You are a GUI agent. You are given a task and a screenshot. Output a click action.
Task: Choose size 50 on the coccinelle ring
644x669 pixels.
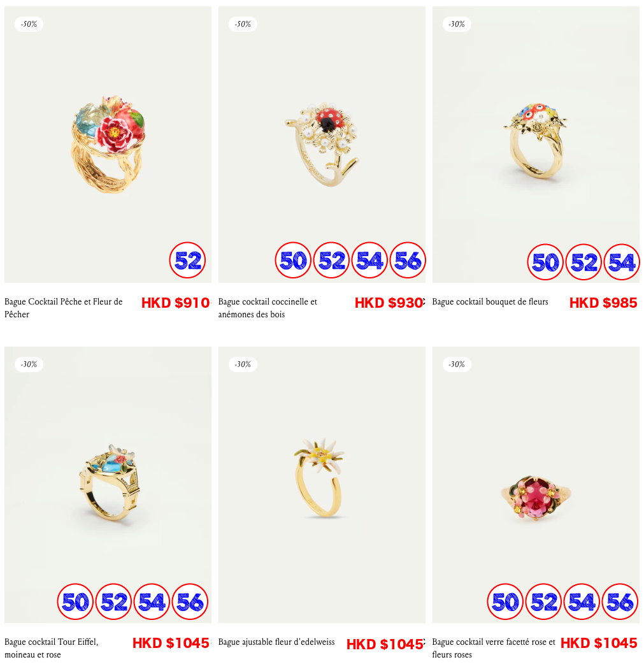pyautogui.click(x=293, y=260)
